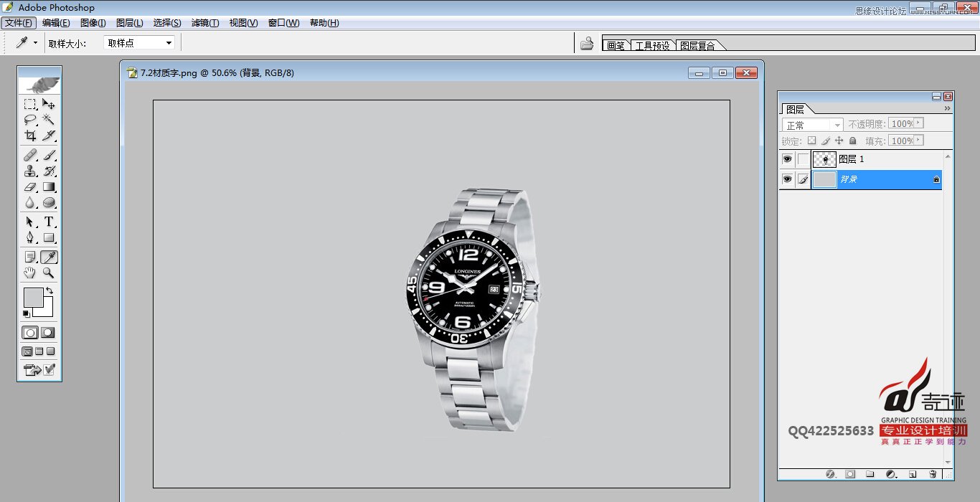
Task: Select the Blur tool
Action: 30,202
